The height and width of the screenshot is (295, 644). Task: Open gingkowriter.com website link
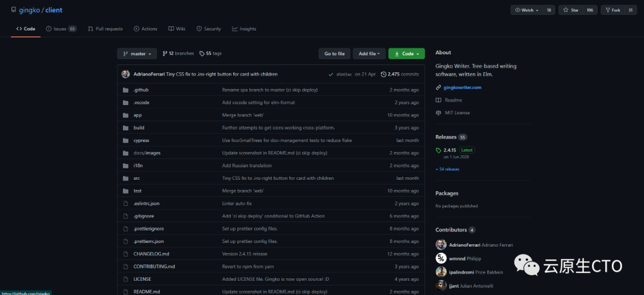pyautogui.click(x=463, y=88)
